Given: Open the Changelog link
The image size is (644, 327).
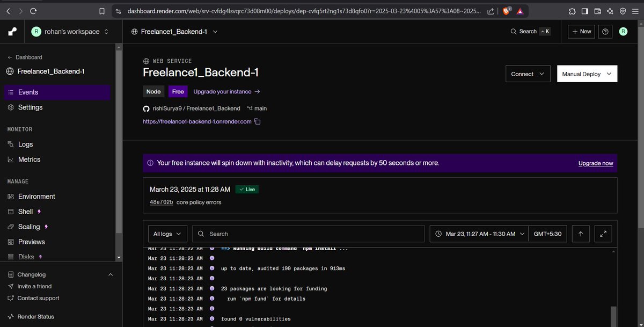Looking at the screenshot, I should click(32, 275).
